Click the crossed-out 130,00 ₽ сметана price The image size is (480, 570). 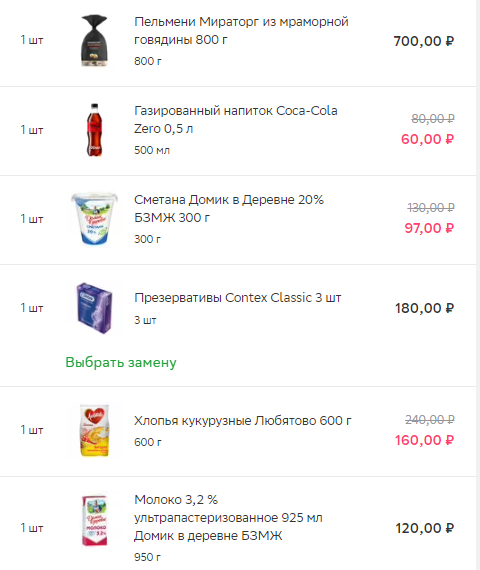[x=431, y=208]
